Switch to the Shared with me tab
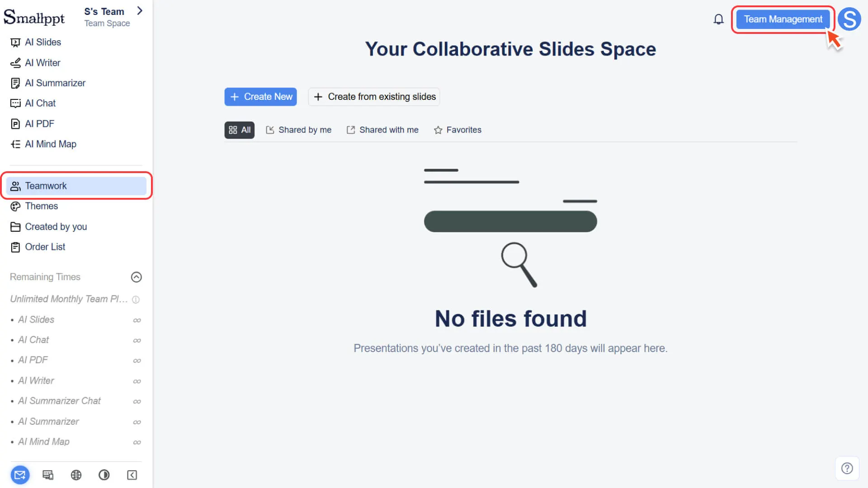The width and height of the screenshot is (868, 488). tap(382, 130)
